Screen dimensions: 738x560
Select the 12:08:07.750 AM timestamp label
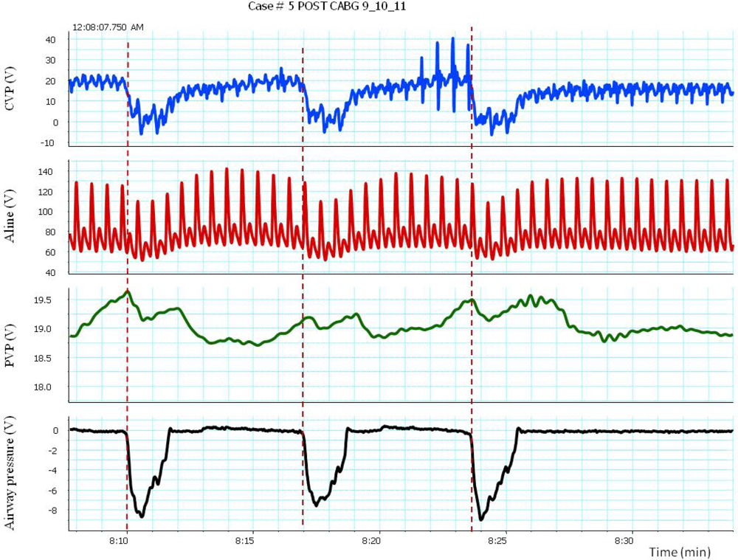pos(108,27)
